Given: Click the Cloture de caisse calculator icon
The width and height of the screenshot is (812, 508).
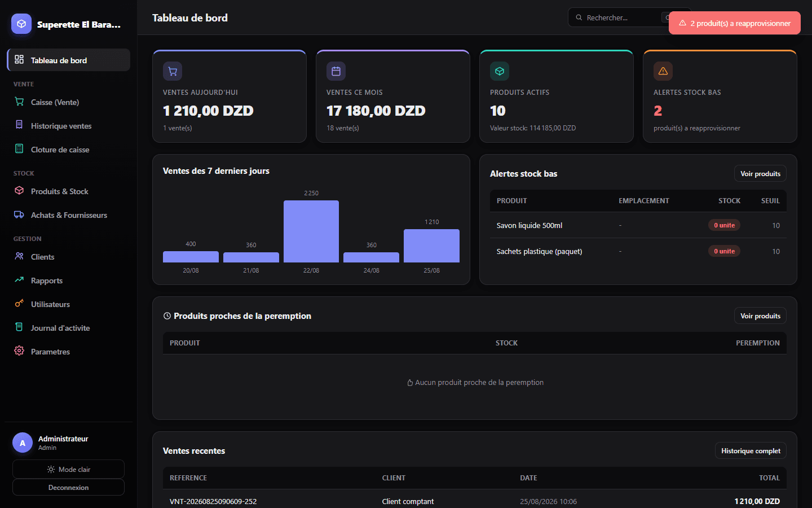Looking at the screenshot, I should pyautogui.click(x=19, y=148).
